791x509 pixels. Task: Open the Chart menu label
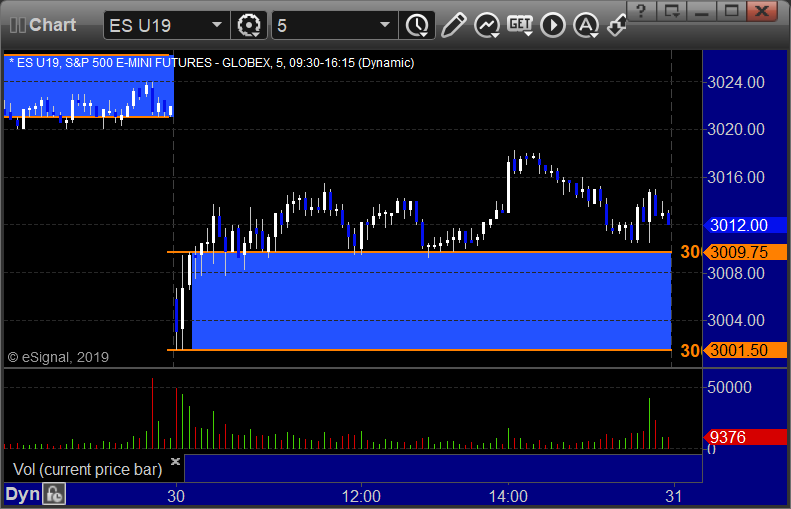pos(52,25)
